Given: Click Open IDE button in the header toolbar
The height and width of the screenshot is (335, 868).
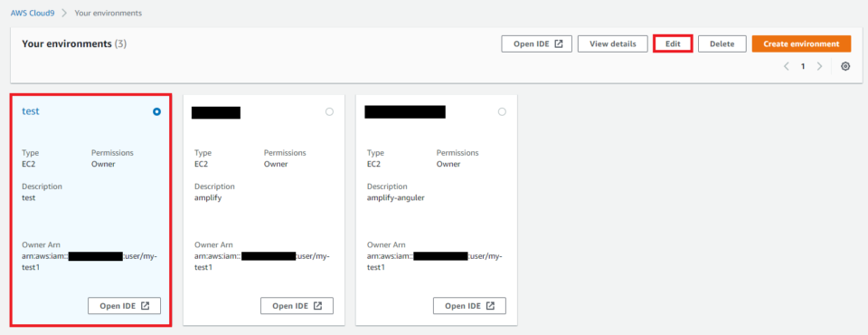Looking at the screenshot, I should pos(536,43).
